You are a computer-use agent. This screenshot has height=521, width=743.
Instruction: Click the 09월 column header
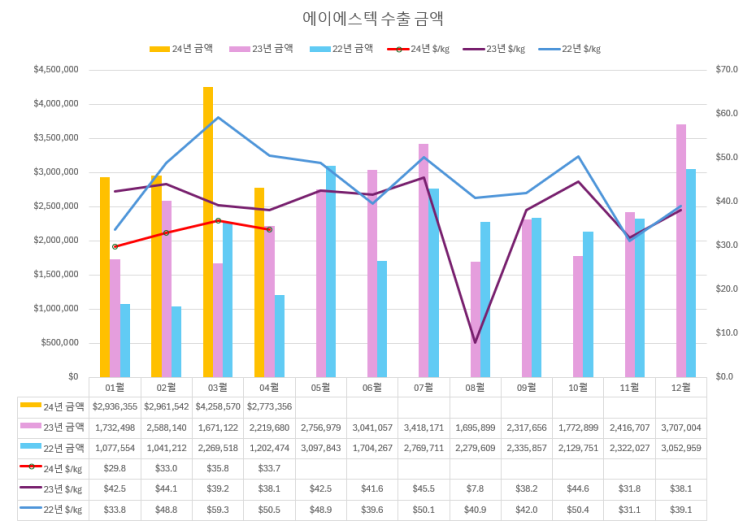[x=526, y=388]
